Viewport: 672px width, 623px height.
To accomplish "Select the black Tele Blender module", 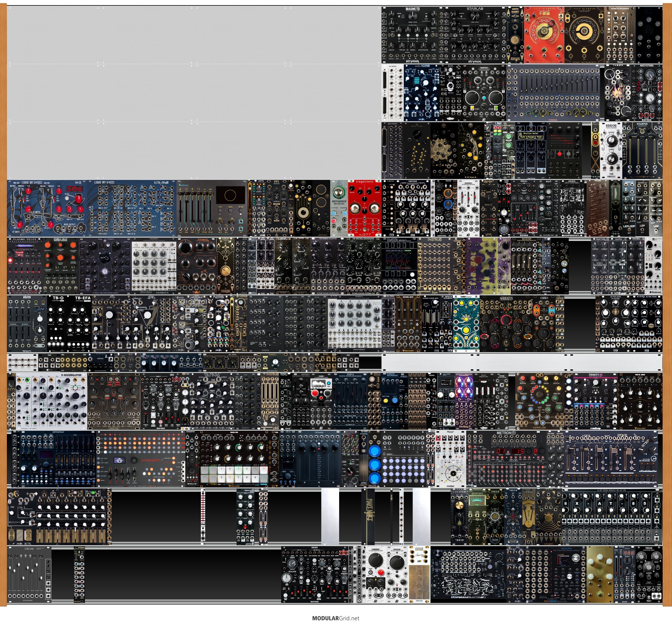I will click(584, 35).
